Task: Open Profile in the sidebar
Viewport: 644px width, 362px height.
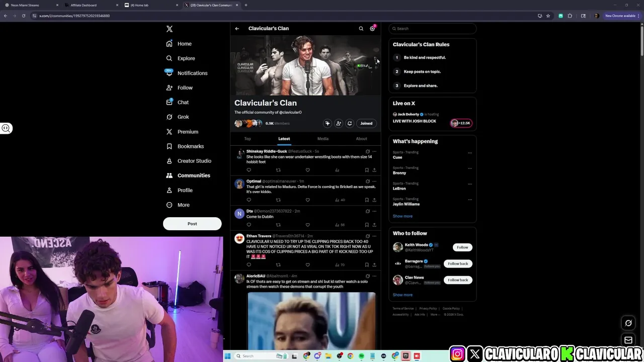Action: coord(180,190)
